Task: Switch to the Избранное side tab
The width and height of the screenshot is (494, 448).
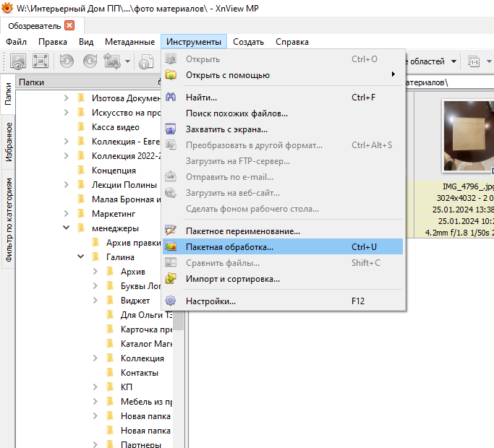Action: click(9, 141)
